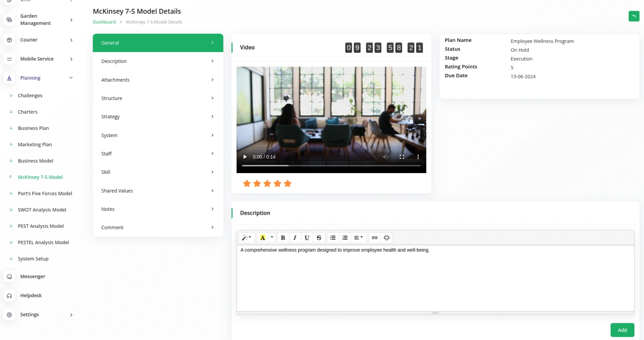
Task: Click into the description text editor
Action: point(435,278)
